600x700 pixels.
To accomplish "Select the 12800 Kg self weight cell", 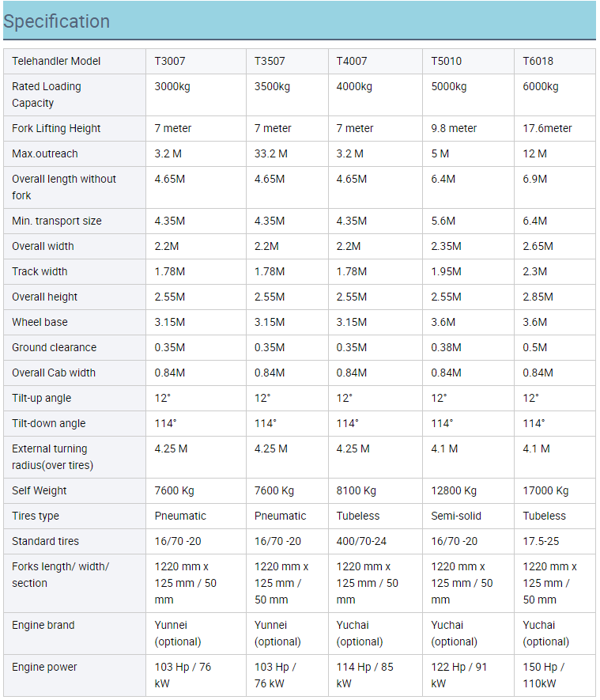I will tap(454, 490).
